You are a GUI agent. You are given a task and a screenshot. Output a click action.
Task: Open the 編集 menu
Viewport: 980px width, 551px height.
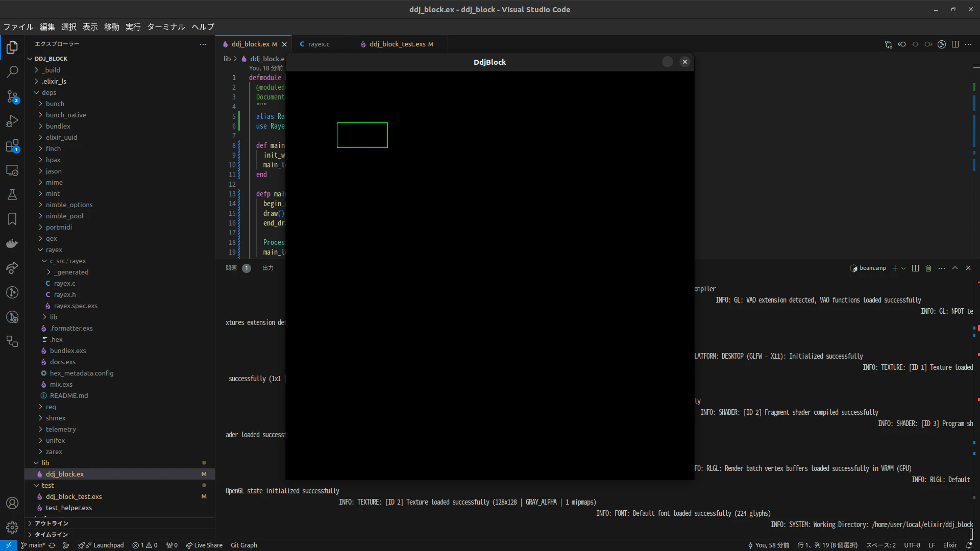tap(47, 27)
